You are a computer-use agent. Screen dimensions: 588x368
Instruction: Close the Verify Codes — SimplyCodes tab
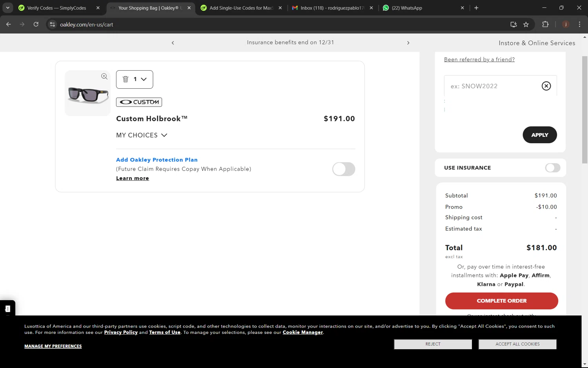coord(98,8)
